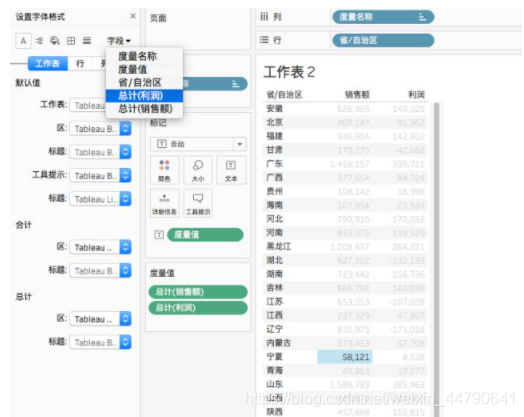Select the 内蒙古 row label
The height and width of the screenshot is (417, 524).
tap(278, 343)
